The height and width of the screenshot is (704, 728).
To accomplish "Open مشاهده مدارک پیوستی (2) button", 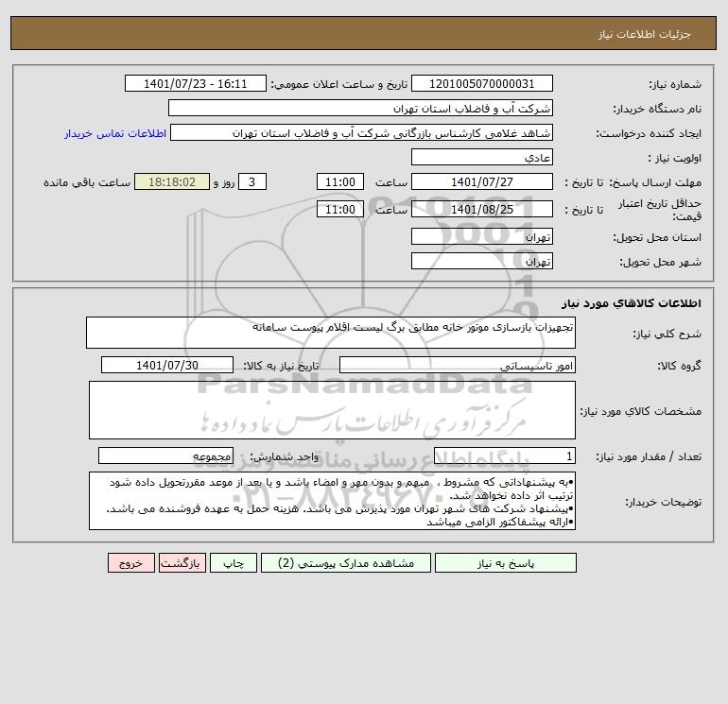I will pyautogui.click(x=346, y=563).
